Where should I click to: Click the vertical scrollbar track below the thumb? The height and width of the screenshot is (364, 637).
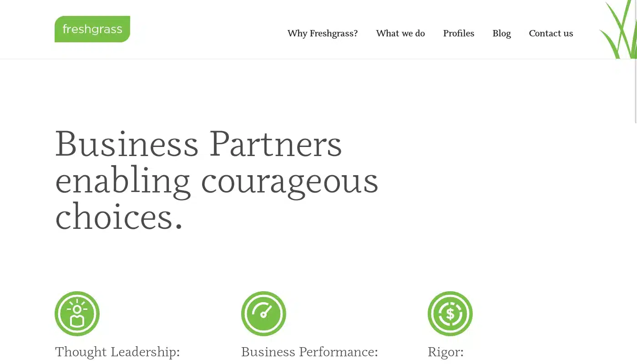(635, 243)
